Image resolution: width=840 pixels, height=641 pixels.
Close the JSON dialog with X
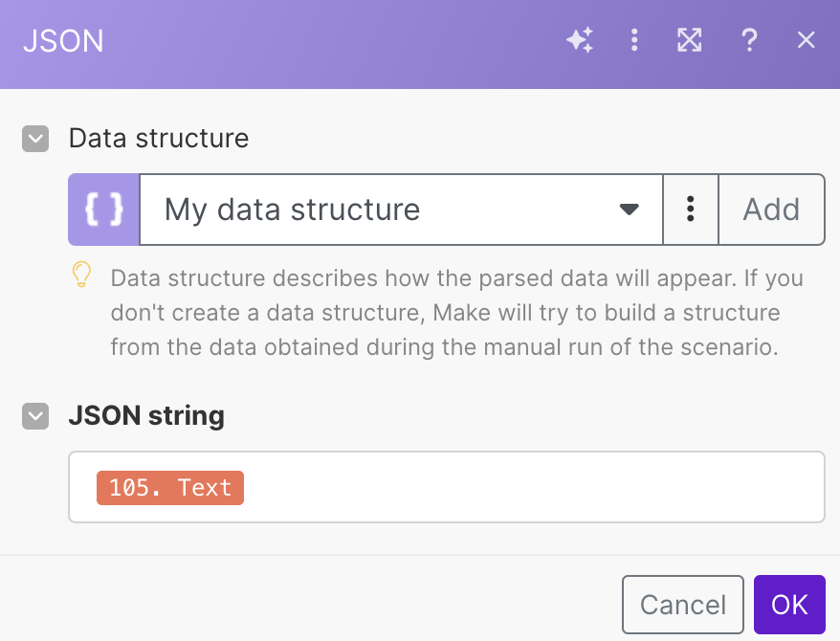[807, 40]
